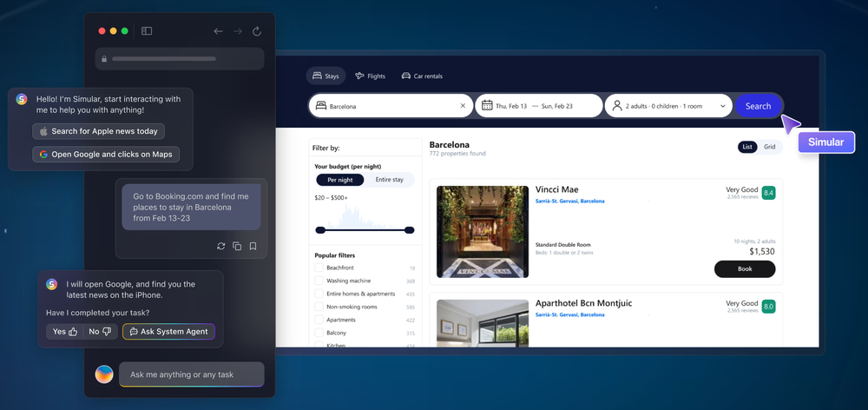Click the 772 properties found text
868x410 pixels.
point(457,154)
